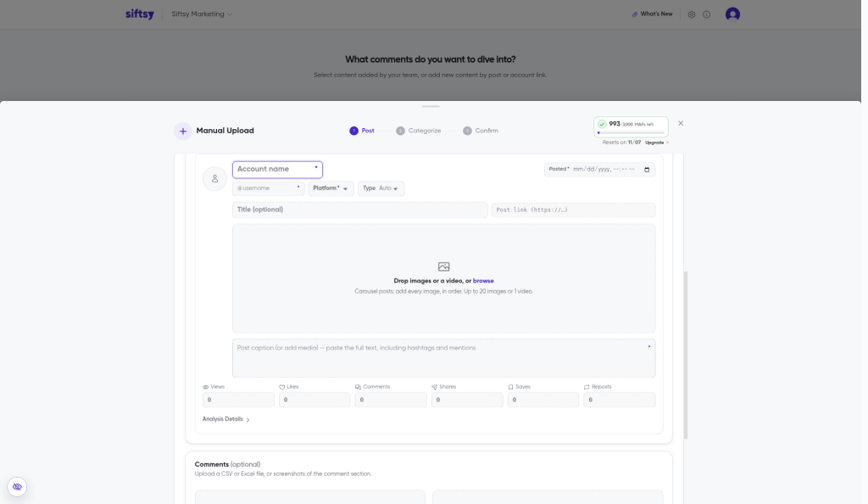Click the Likes count field
This screenshot has width=868, height=504.
click(314, 400)
